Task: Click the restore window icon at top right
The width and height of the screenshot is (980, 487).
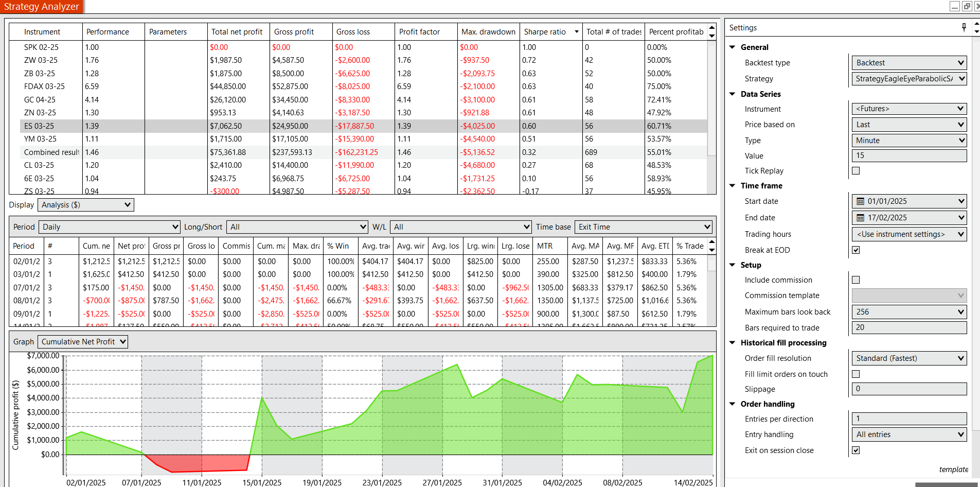Action: pyautogui.click(x=967, y=6)
